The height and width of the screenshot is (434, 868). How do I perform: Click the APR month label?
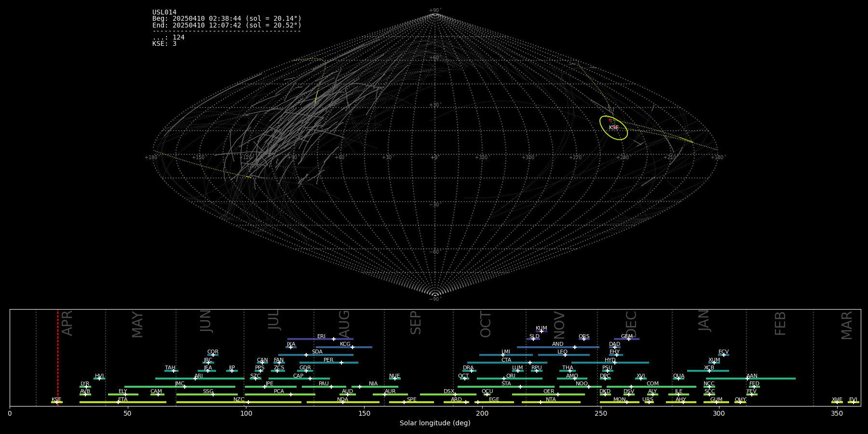(68, 323)
